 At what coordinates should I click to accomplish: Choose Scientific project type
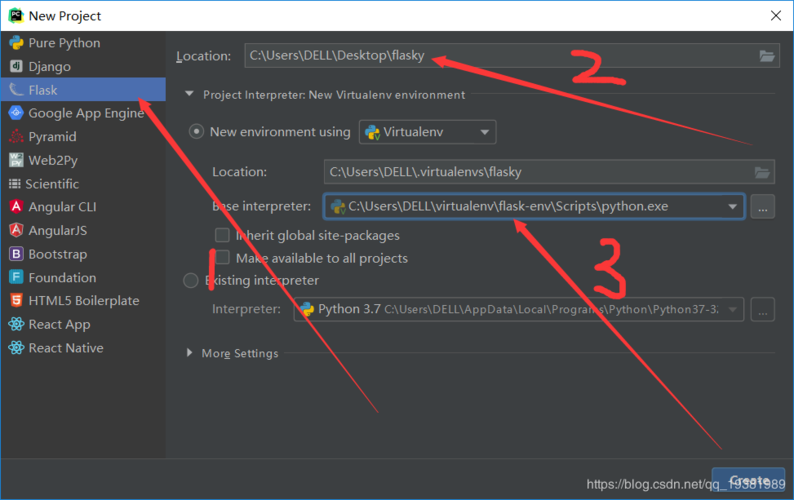click(x=83, y=183)
